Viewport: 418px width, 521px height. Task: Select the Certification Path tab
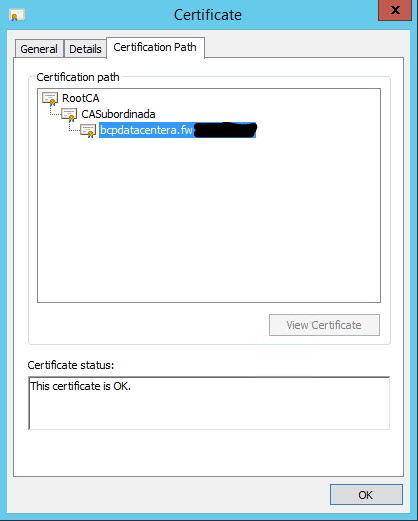[x=155, y=47]
